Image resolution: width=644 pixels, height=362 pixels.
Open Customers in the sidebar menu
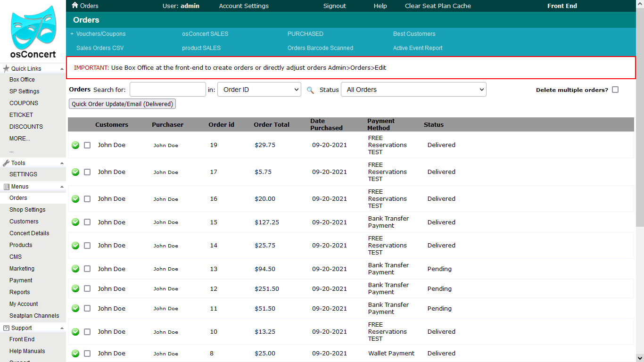coord(24,222)
